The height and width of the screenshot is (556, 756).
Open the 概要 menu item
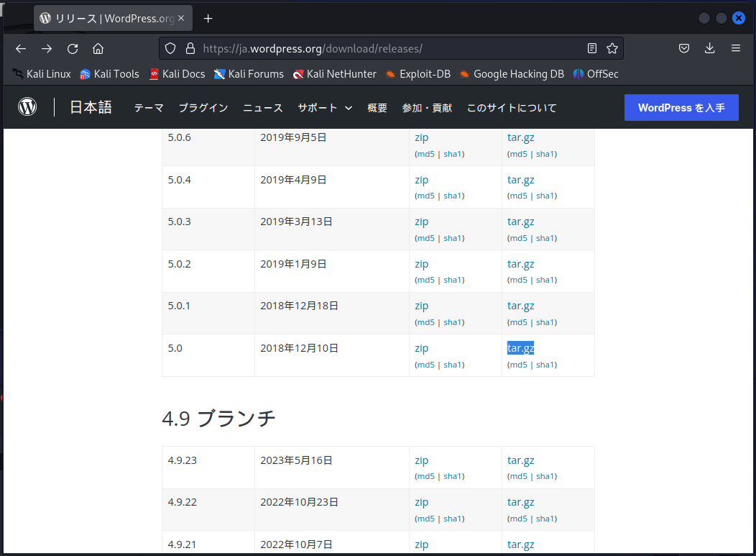click(x=377, y=108)
